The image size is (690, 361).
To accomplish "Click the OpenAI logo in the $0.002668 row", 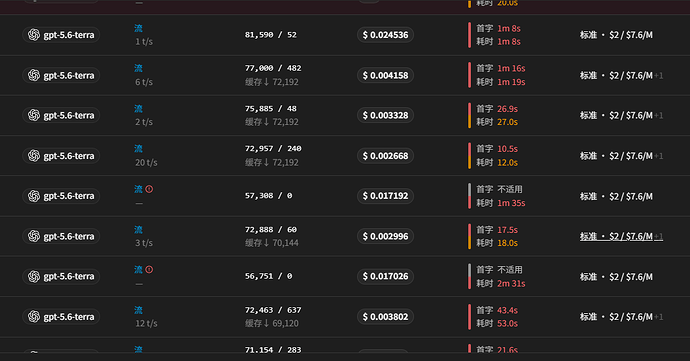I will tap(34, 156).
